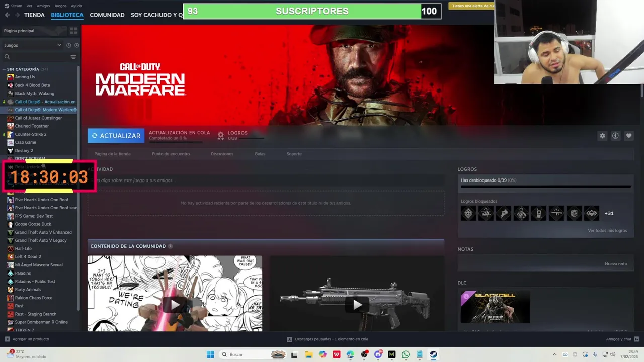Open Página principal button

tap(34, 31)
